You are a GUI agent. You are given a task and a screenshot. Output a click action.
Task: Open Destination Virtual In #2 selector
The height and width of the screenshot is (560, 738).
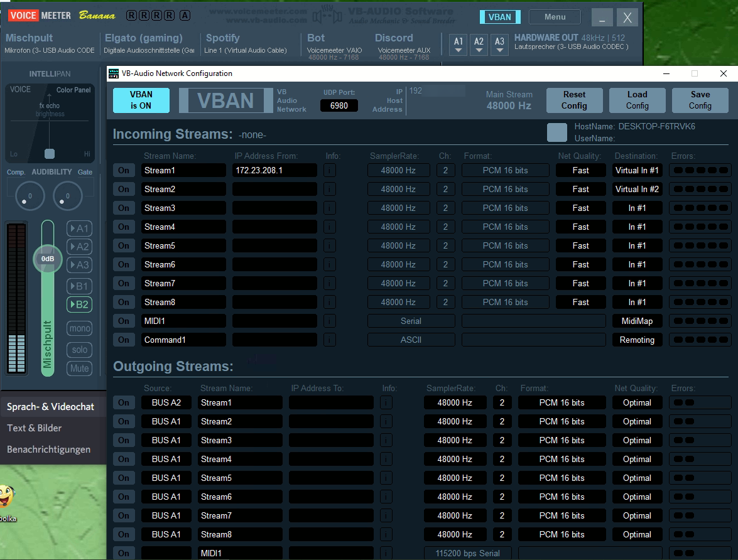click(x=638, y=189)
